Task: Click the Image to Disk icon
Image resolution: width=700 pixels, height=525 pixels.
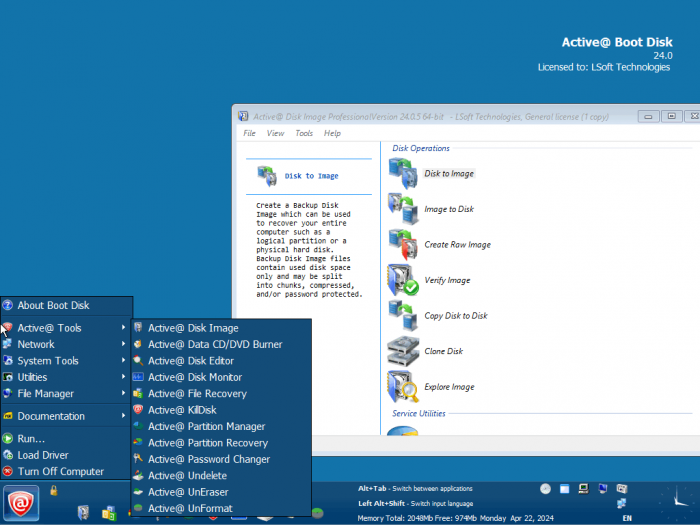Action: [x=403, y=209]
